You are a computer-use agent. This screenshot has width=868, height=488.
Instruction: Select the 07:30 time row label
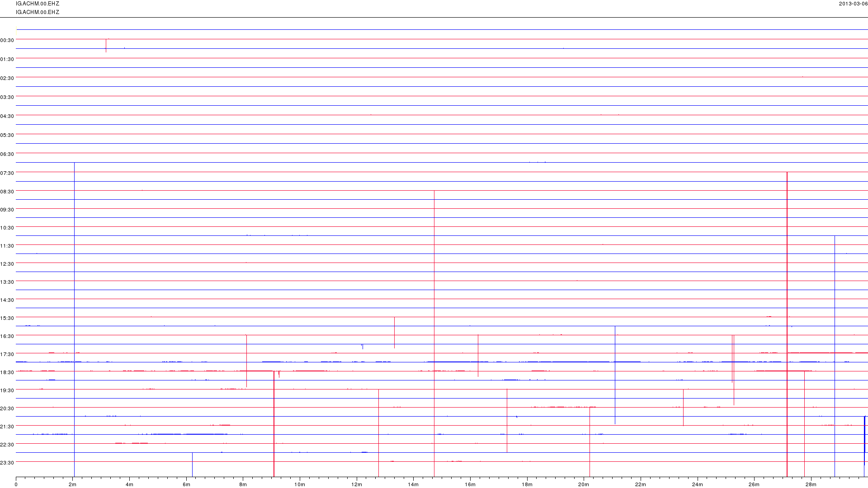(x=7, y=173)
